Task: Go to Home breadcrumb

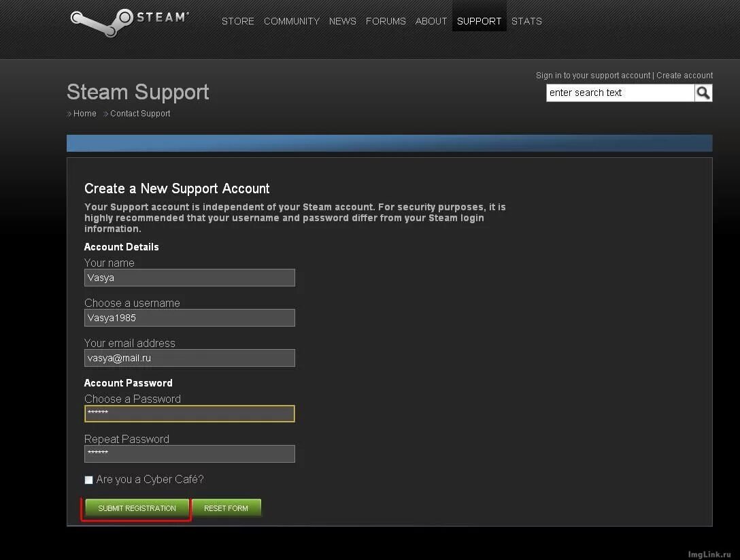Action: click(x=84, y=114)
